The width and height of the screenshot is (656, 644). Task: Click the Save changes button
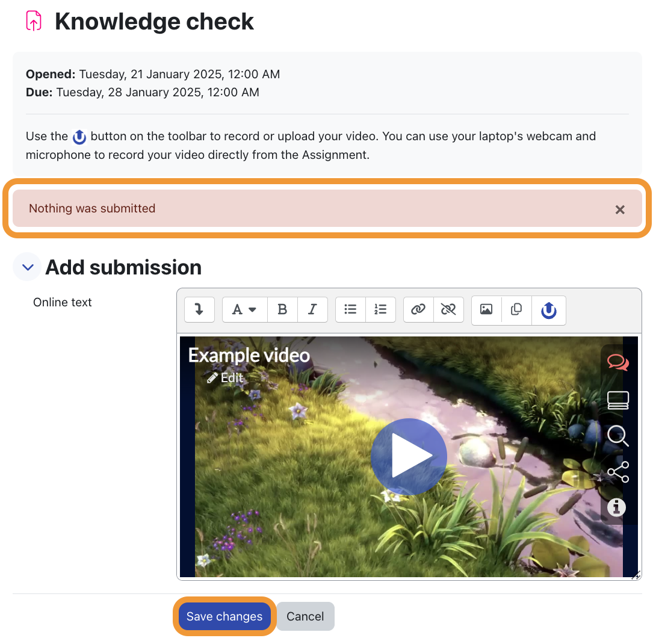(224, 616)
